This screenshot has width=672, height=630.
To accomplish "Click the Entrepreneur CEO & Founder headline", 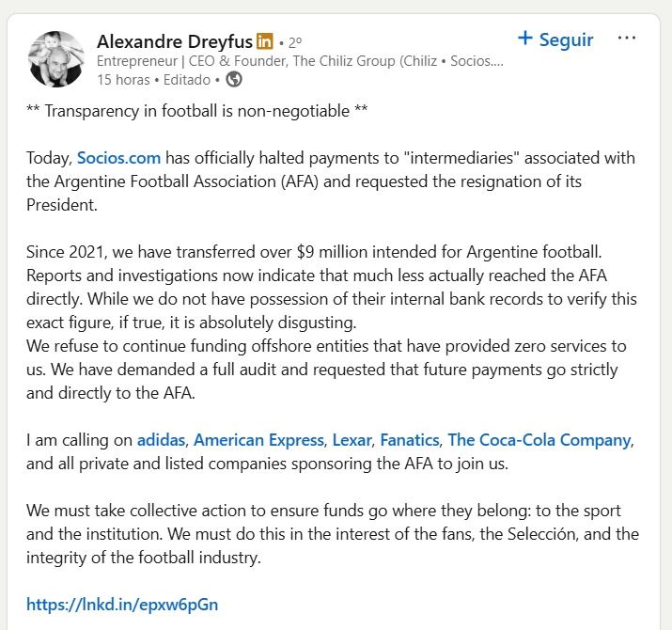I will (300, 61).
